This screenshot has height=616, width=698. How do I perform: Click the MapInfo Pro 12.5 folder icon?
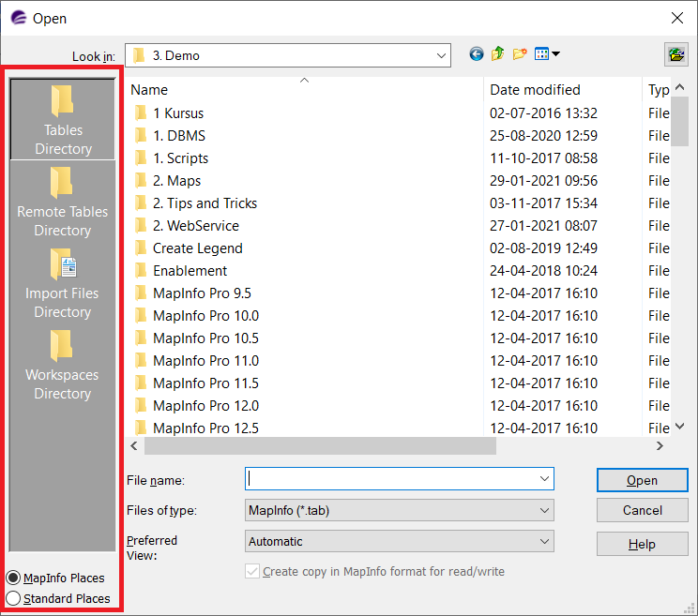pos(141,428)
